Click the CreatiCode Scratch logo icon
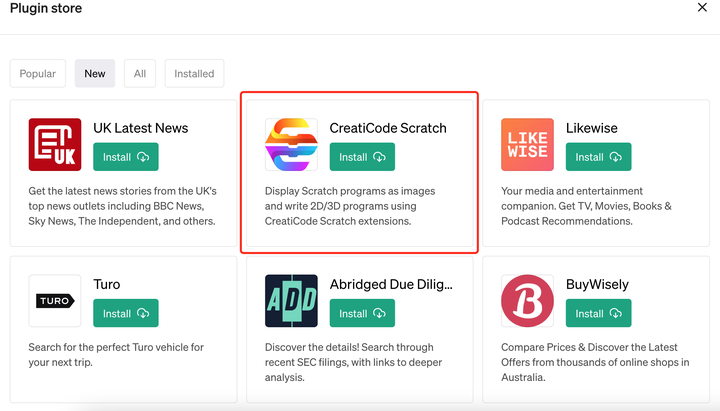The height and width of the screenshot is (411, 720). point(291,145)
